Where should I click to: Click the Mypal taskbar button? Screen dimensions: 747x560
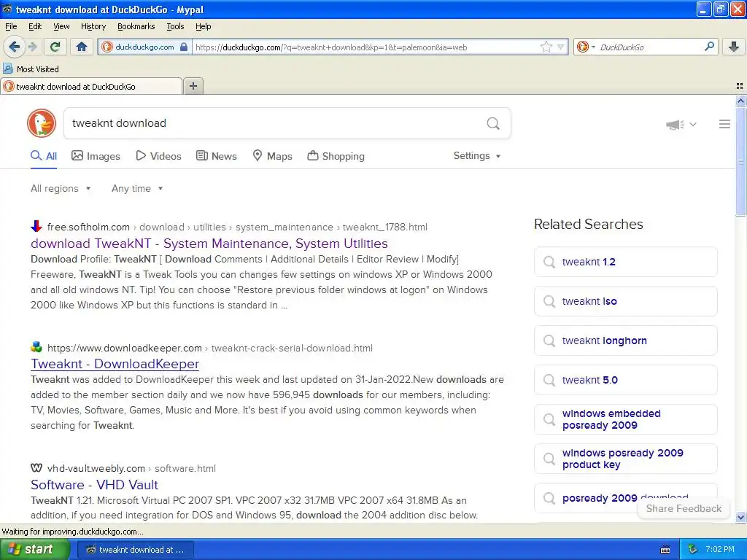pos(135,550)
